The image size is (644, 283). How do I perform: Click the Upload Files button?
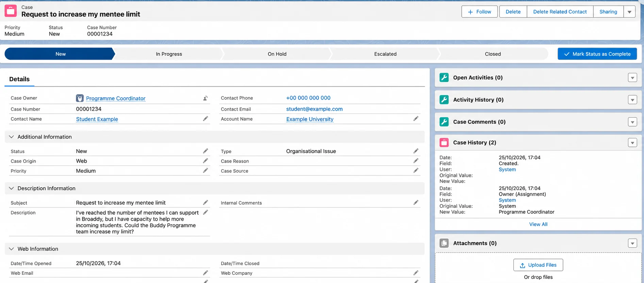(x=538, y=265)
